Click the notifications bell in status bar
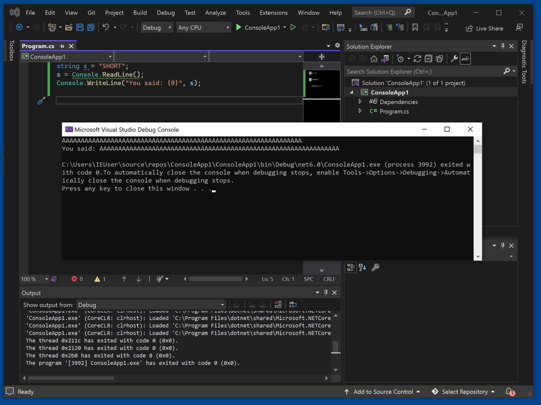Viewport: 541px width, 405px height. tap(510, 392)
